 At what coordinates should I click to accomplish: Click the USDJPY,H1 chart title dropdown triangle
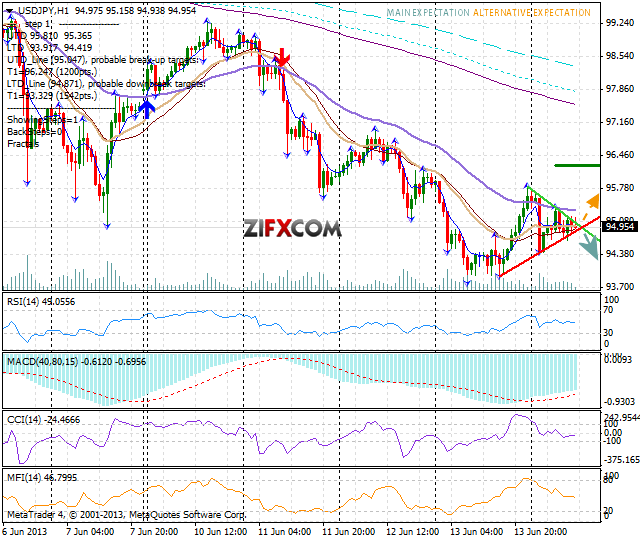tap(11, 11)
